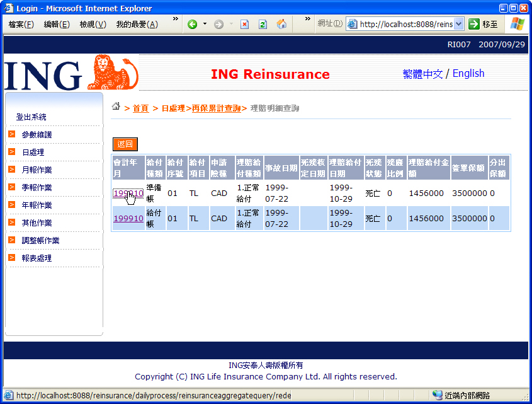Click the Home page toolbar icon

point(281,24)
